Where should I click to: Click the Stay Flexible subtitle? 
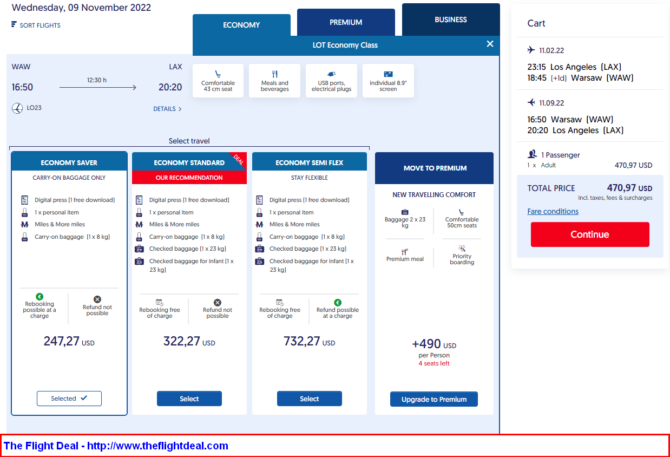click(x=309, y=178)
